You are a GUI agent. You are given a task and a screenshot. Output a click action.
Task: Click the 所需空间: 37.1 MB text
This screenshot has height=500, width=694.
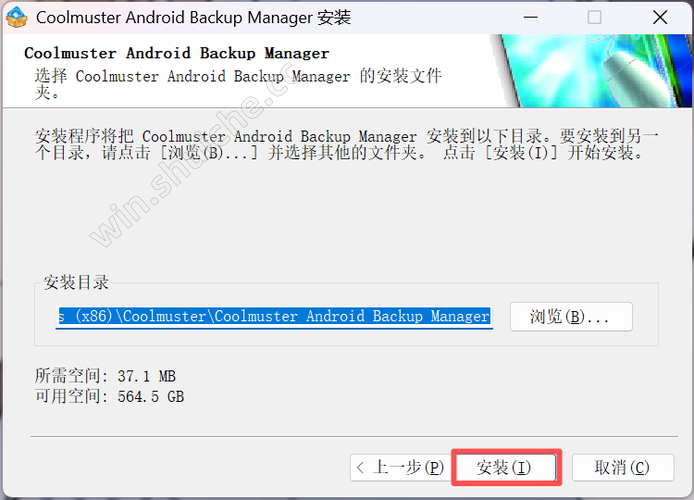point(105,376)
